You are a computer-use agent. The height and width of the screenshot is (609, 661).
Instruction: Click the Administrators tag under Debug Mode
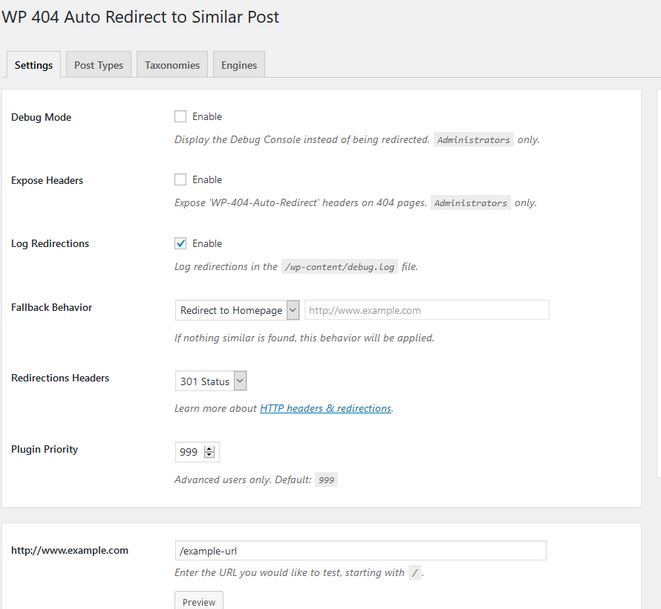[473, 140]
